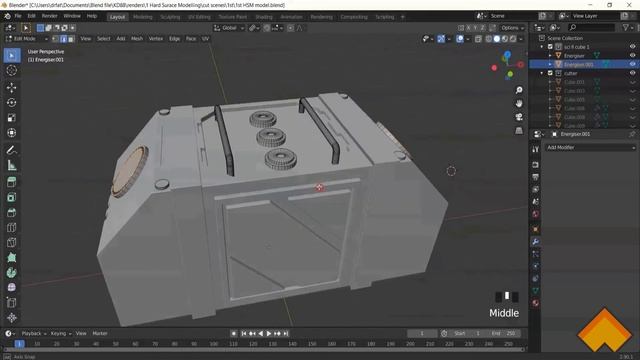Switch to wireframe viewport shading
Screen dimensions: 640x360
click(489, 39)
